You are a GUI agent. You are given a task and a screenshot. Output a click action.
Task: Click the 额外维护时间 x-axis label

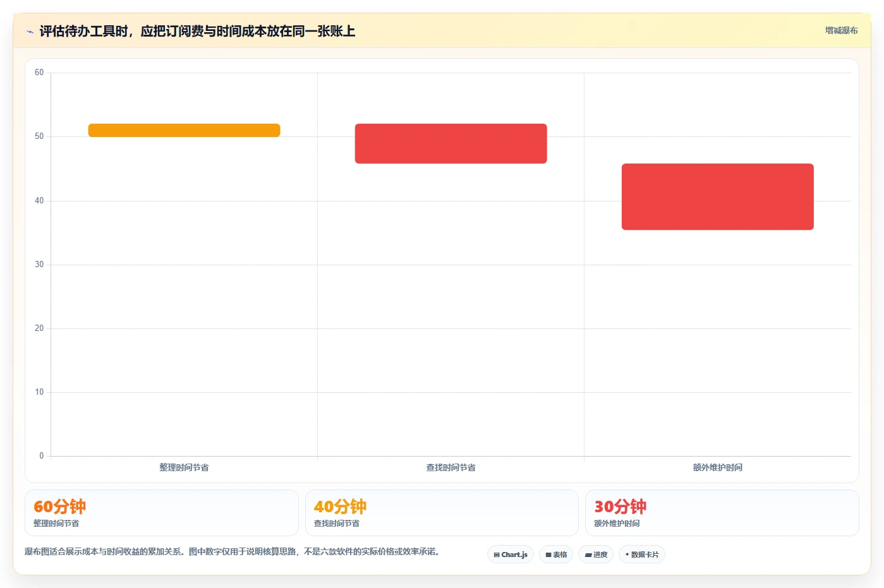click(717, 467)
